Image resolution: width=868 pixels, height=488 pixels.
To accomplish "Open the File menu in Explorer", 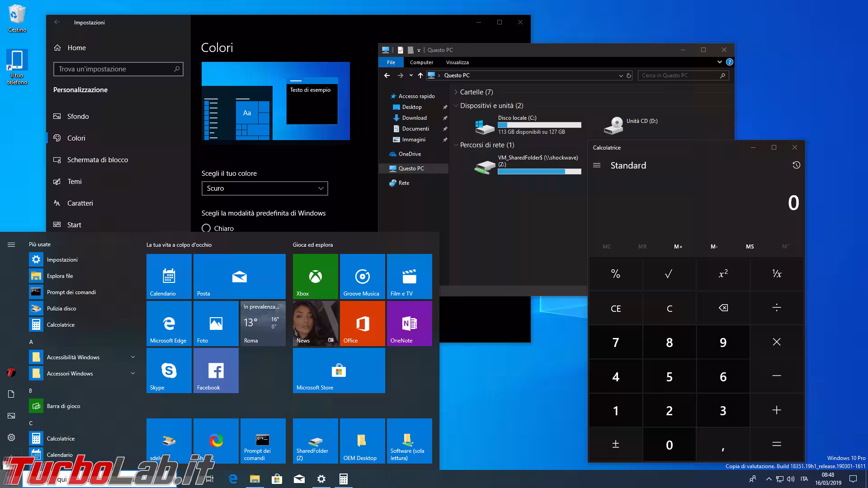I will pyautogui.click(x=391, y=62).
